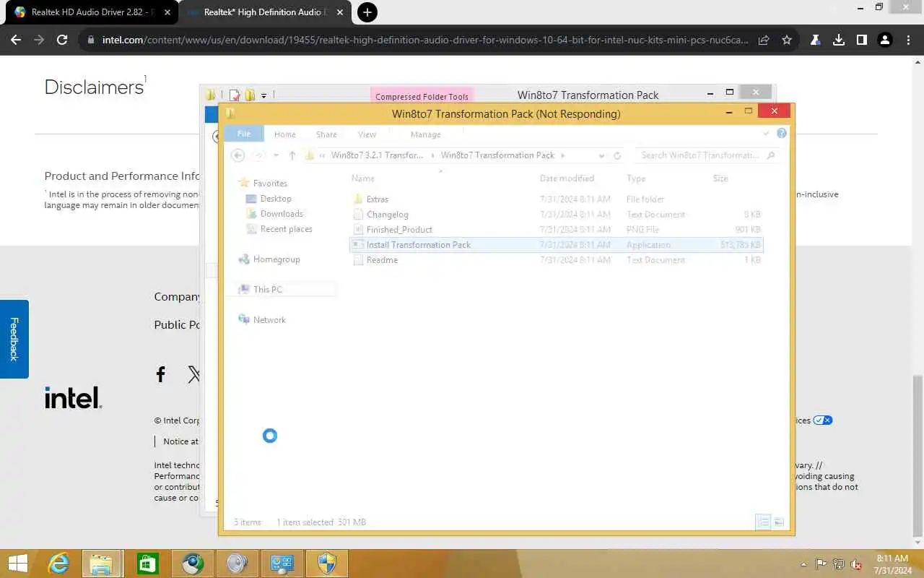This screenshot has height=578, width=924.
Task: Click the search magnifier icon in Explorer
Action: click(770, 155)
